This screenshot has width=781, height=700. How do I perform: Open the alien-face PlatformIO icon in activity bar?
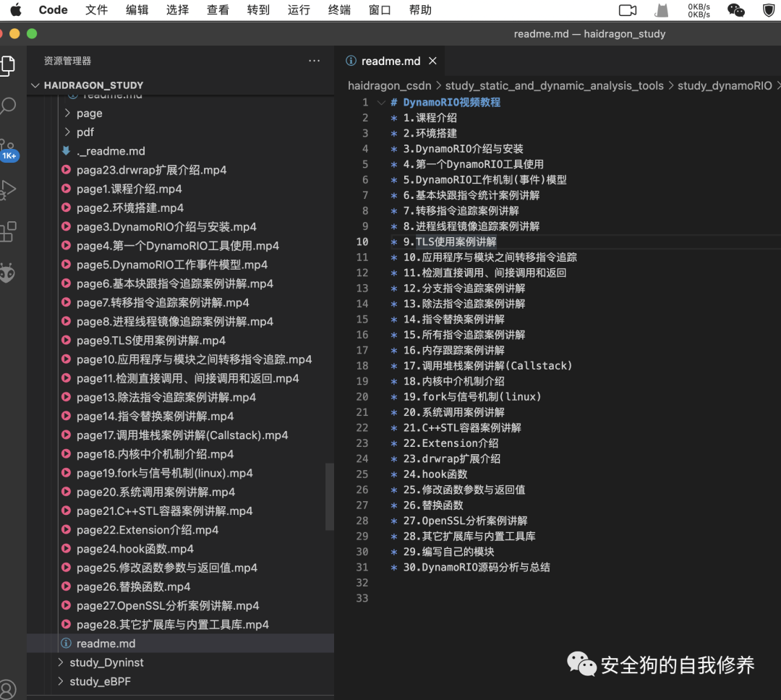pos(7,273)
